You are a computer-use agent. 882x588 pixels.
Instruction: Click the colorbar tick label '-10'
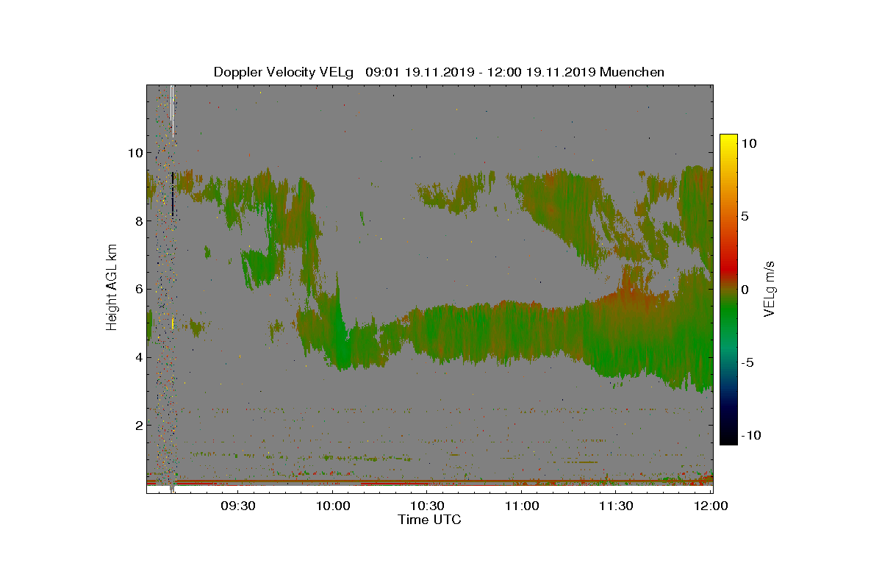750,435
